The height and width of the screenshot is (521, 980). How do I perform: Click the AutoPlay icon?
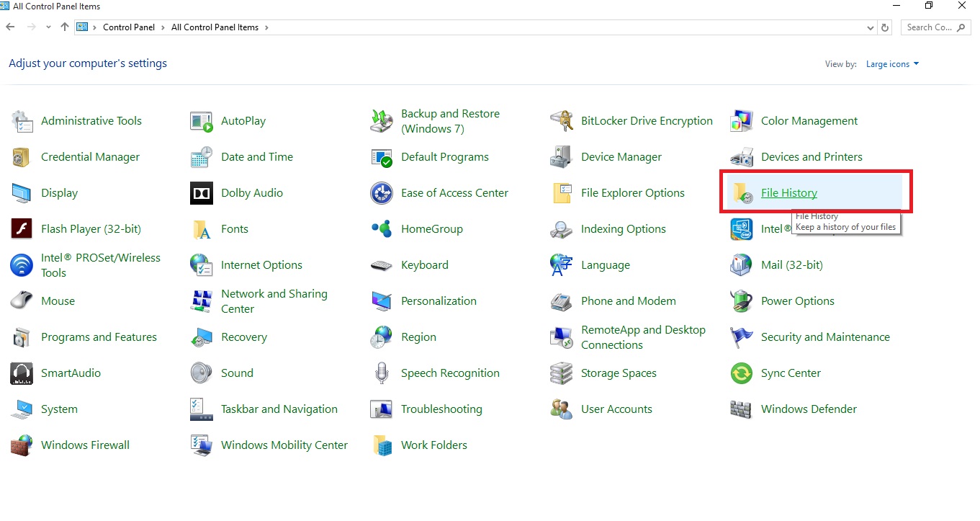coord(202,121)
